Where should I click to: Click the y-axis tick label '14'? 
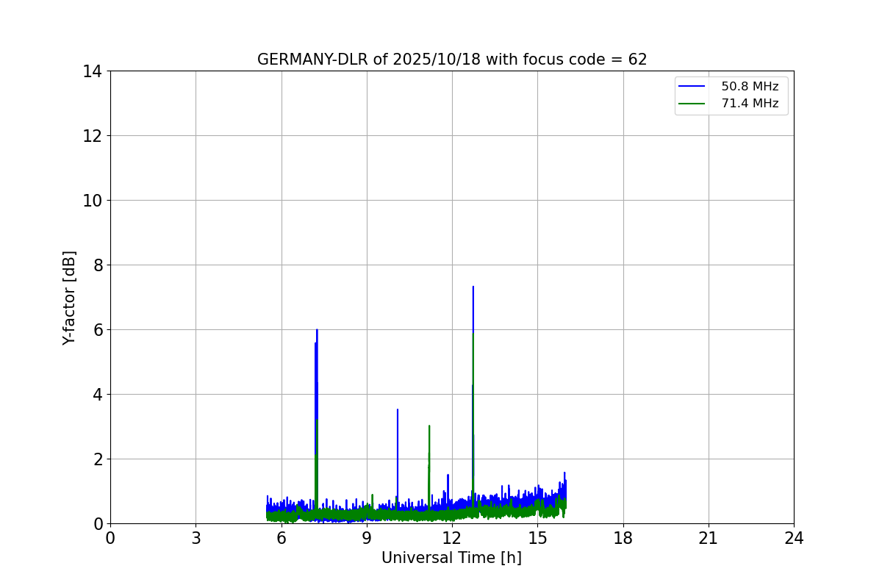point(93,71)
